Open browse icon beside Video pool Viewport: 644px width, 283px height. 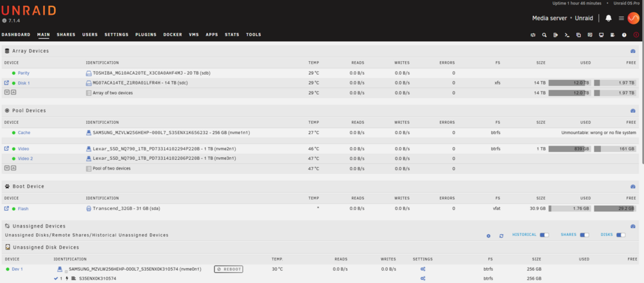click(x=6, y=148)
